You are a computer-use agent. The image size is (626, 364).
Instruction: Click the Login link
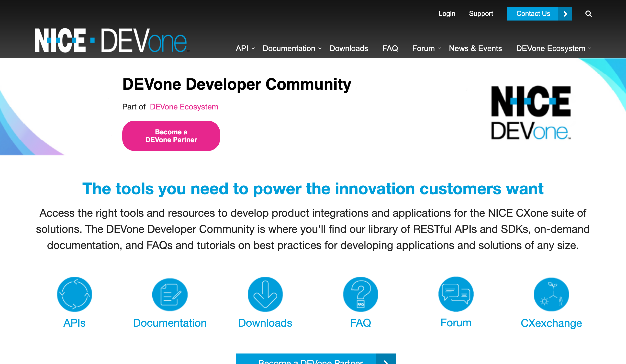coord(447,14)
